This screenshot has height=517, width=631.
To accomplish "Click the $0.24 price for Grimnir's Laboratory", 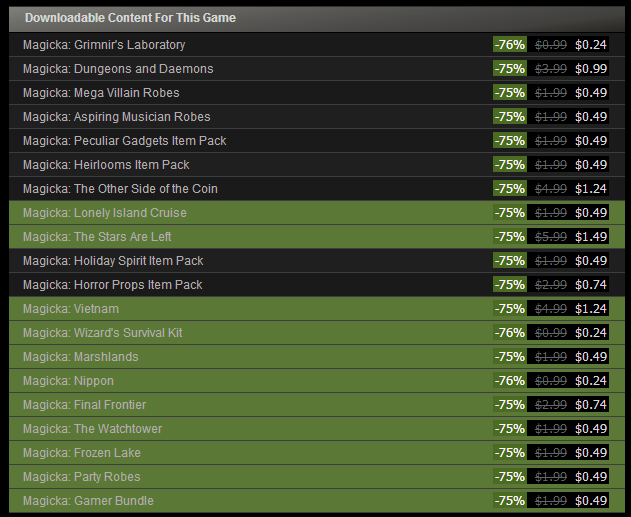I will pos(590,45).
